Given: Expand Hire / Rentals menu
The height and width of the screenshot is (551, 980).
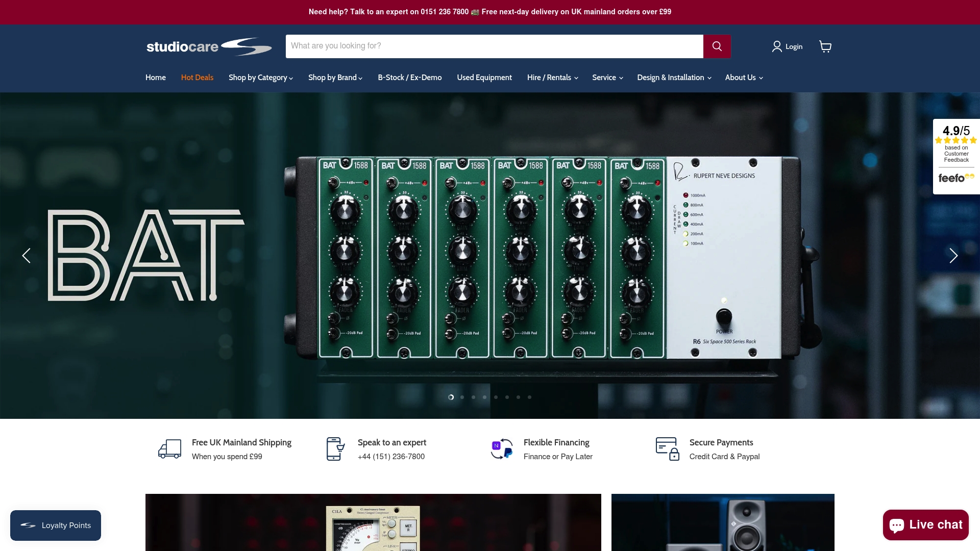Looking at the screenshot, I should coord(553,78).
